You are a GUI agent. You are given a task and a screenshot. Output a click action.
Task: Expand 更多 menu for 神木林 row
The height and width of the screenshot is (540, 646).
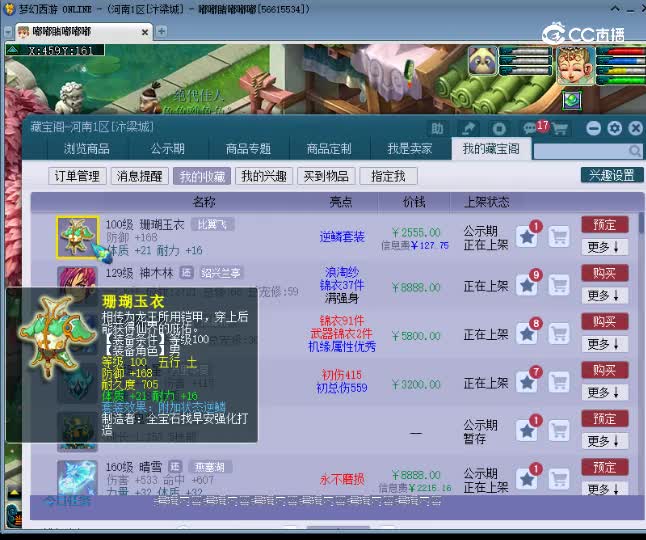[x=605, y=296]
